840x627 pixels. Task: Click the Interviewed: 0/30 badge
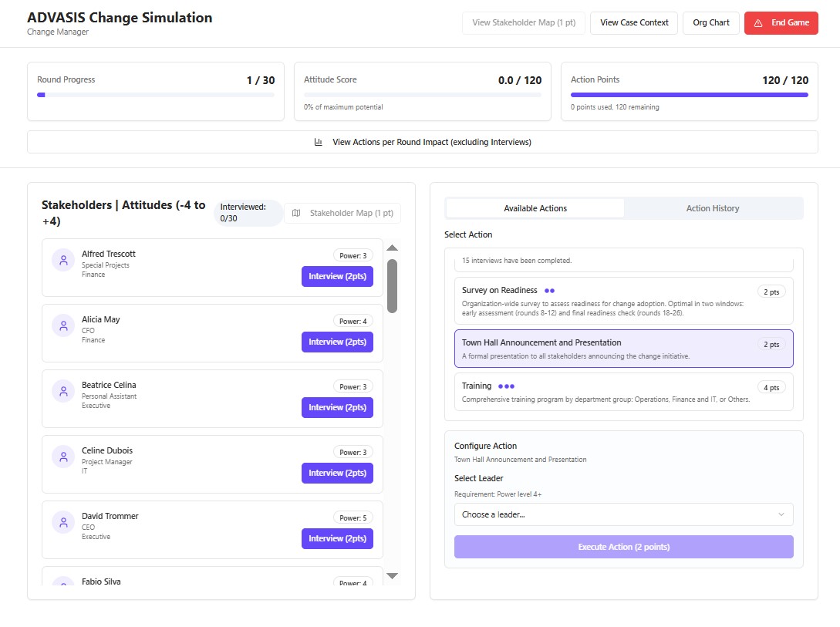248,213
